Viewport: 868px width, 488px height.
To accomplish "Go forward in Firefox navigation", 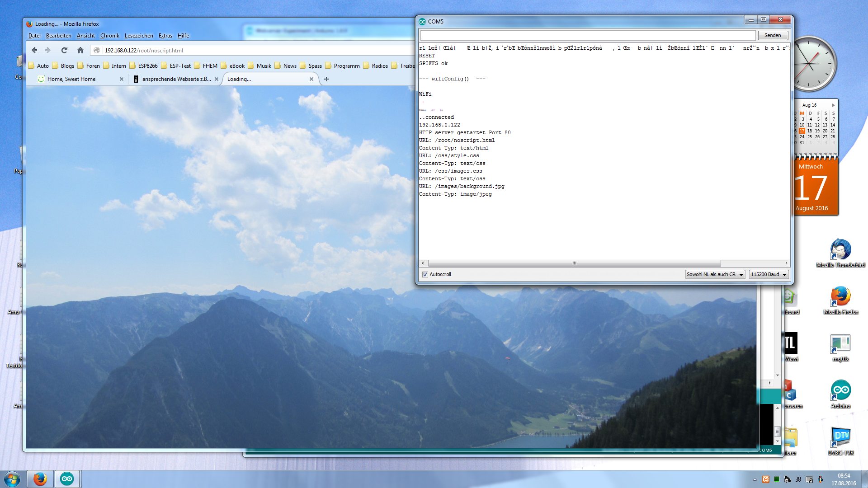I will [x=48, y=50].
